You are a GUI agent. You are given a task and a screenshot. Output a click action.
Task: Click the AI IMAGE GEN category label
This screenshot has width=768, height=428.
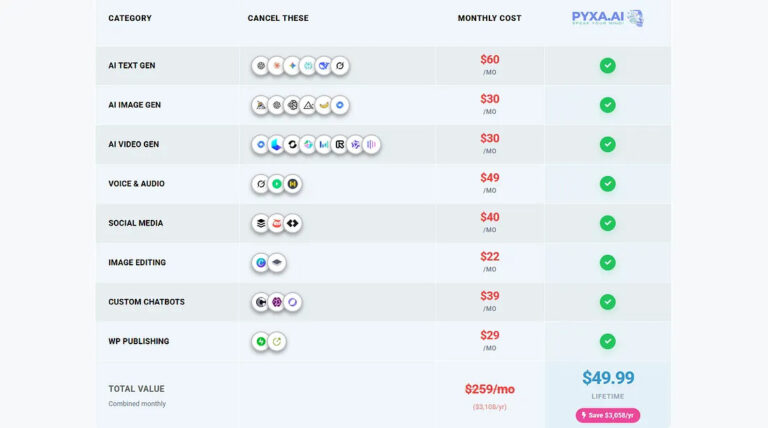pos(134,105)
